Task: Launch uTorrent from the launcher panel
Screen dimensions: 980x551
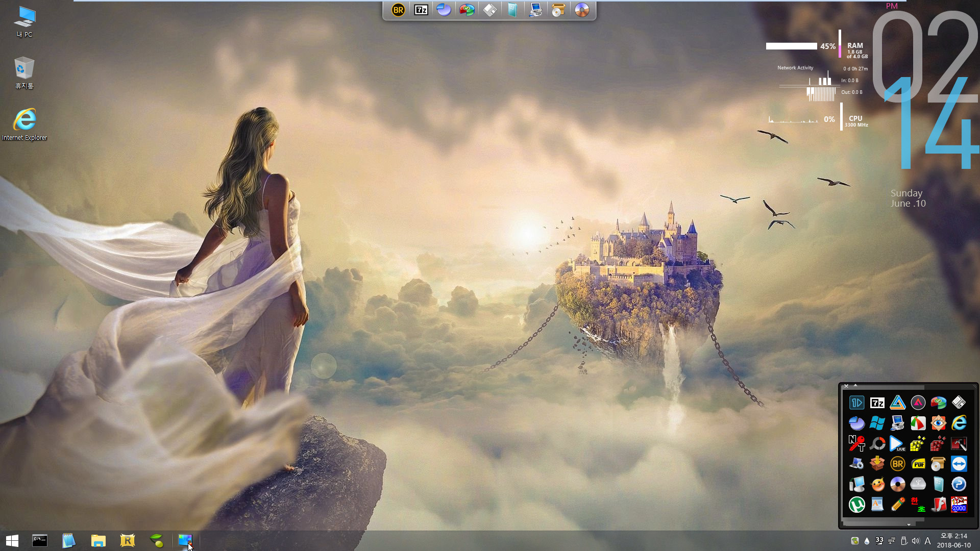Action: (857, 505)
